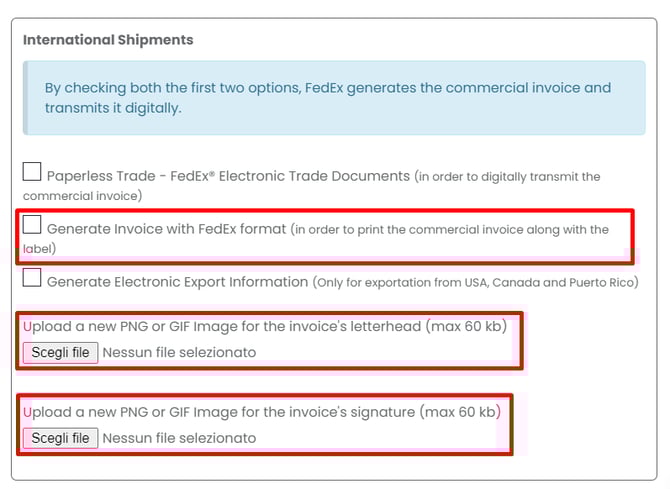
Task: Enable the Paperless Trade checkbox
Action: 32,172
